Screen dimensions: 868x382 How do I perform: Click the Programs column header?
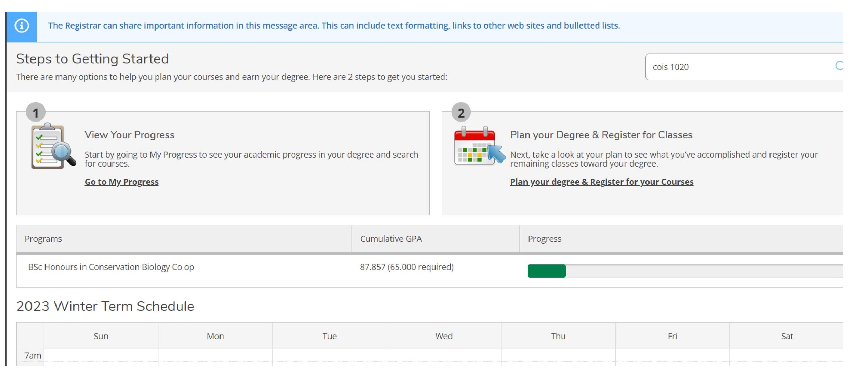coord(43,239)
